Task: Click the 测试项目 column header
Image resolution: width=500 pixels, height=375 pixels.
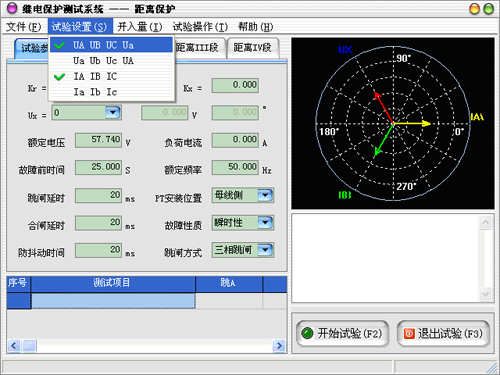Action: pos(113,284)
